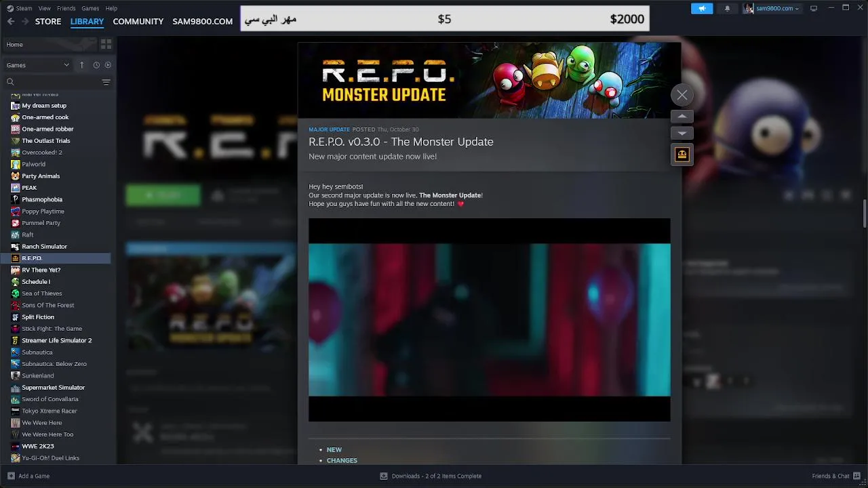Follow the NEW link in patch notes
The image size is (868, 488).
pyautogui.click(x=334, y=449)
